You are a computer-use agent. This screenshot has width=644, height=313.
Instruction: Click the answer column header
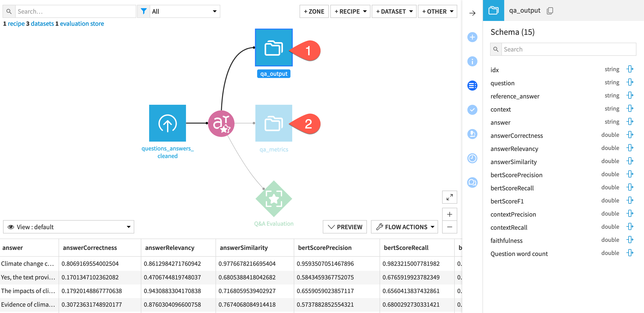[x=29, y=248]
